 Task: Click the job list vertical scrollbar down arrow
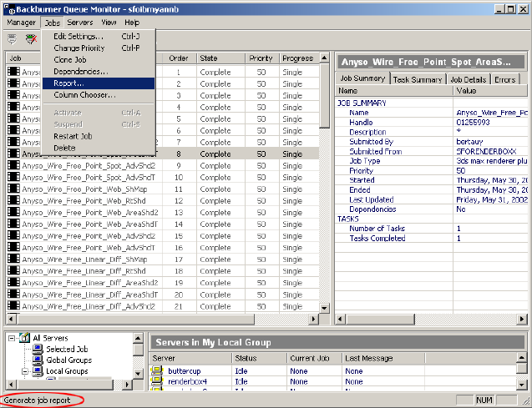tap(324, 308)
